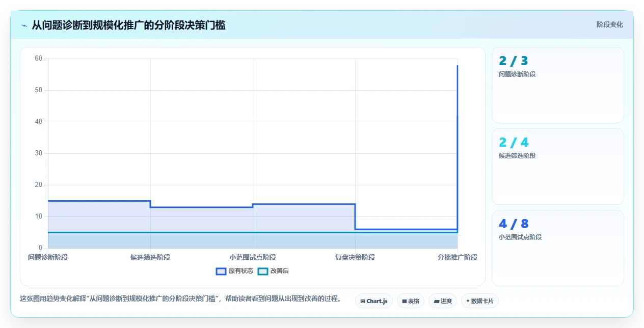
Task: Click the 分批推广阶段 x-axis label
Action: pyautogui.click(x=458, y=257)
